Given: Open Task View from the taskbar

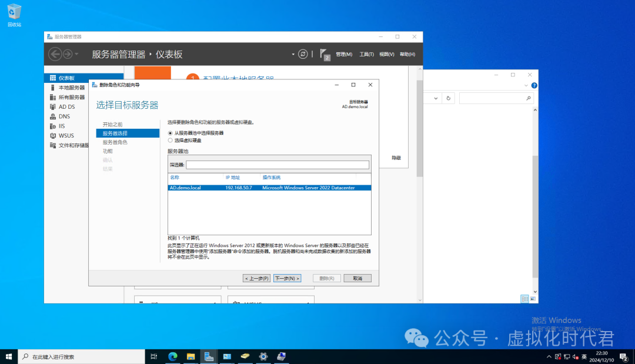Looking at the screenshot, I should pyautogui.click(x=154, y=357).
